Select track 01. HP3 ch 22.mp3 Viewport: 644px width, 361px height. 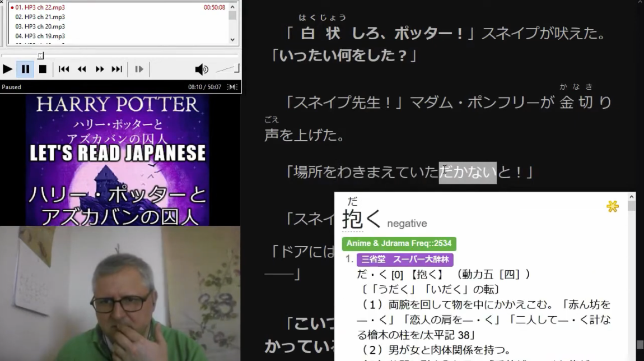(40, 7)
